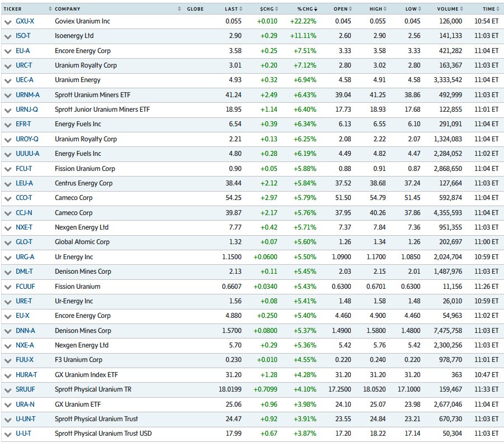Expand the ISO-T row chevron
The height and width of the screenshot is (443, 504).
pos(8,37)
